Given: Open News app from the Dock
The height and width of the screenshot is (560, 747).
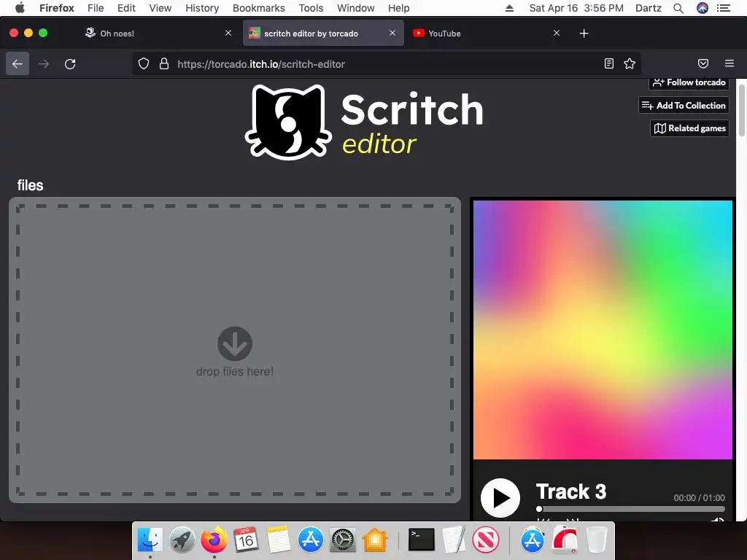Looking at the screenshot, I should [x=485, y=540].
